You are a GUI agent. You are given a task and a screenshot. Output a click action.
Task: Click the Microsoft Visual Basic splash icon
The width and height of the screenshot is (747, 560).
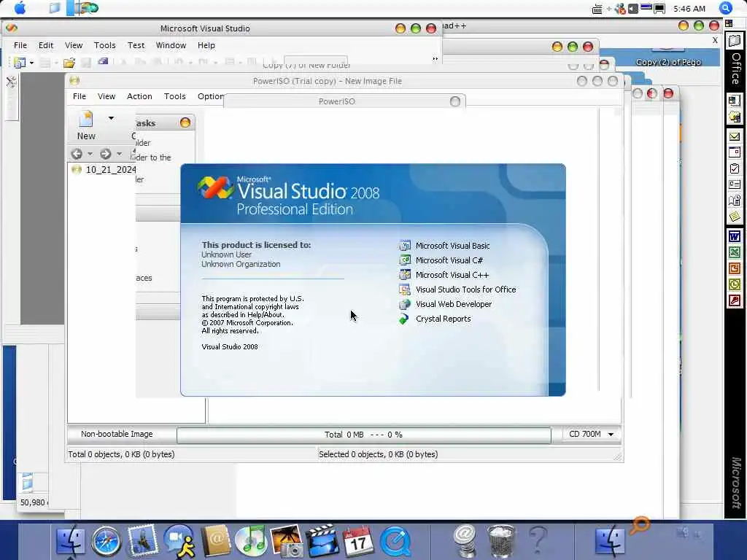click(404, 246)
